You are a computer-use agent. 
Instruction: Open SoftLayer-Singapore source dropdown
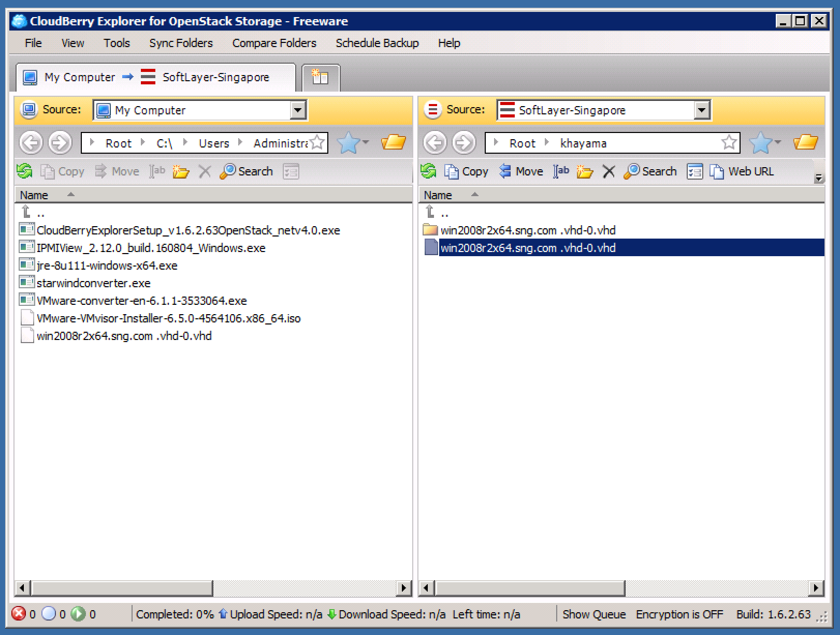pos(702,110)
